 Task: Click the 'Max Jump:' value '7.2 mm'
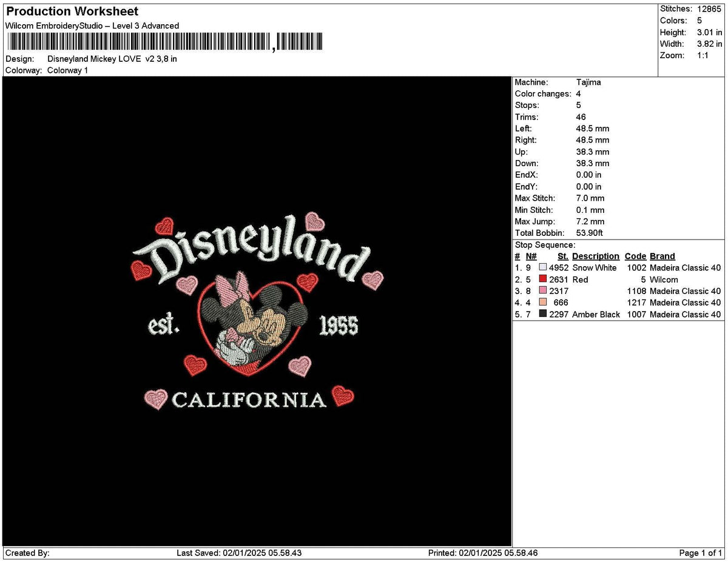point(590,221)
